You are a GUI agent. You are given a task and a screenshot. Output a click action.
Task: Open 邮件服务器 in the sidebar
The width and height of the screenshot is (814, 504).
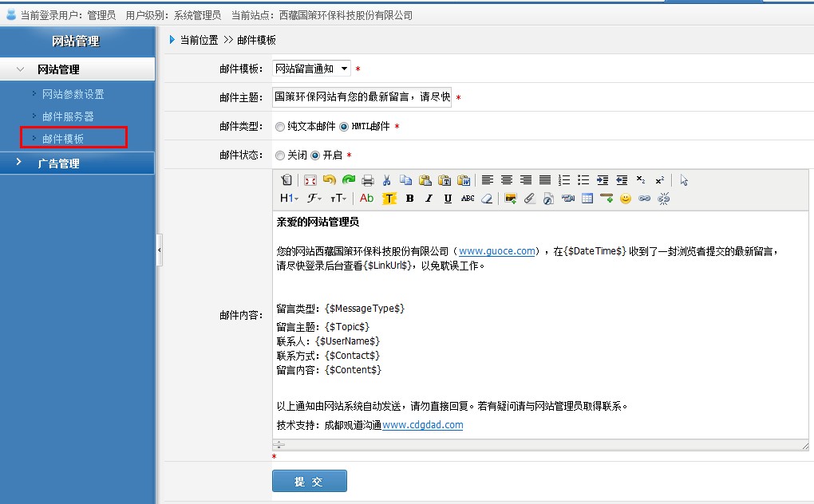pyautogui.click(x=68, y=116)
